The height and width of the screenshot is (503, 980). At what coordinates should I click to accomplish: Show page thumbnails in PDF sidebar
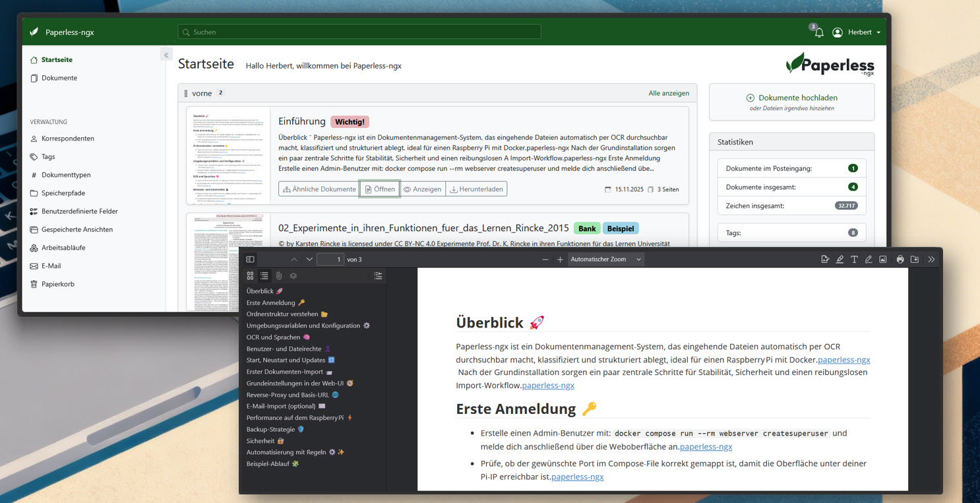[251, 276]
